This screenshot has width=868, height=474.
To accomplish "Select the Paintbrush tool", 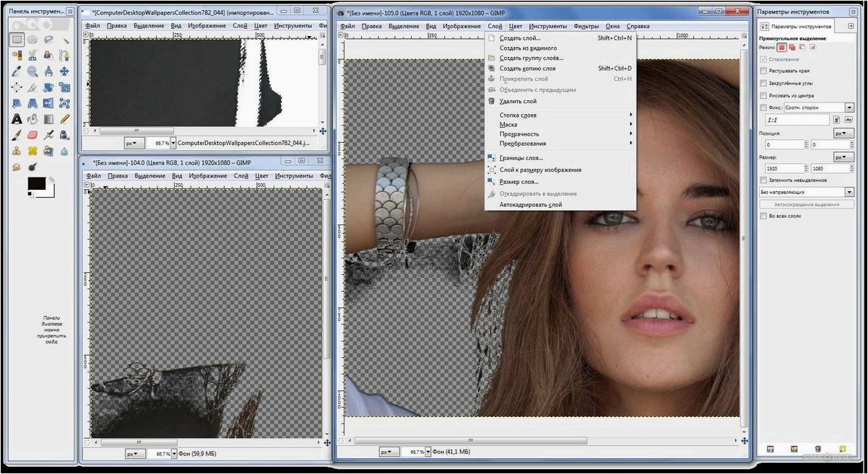I will [17, 135].
